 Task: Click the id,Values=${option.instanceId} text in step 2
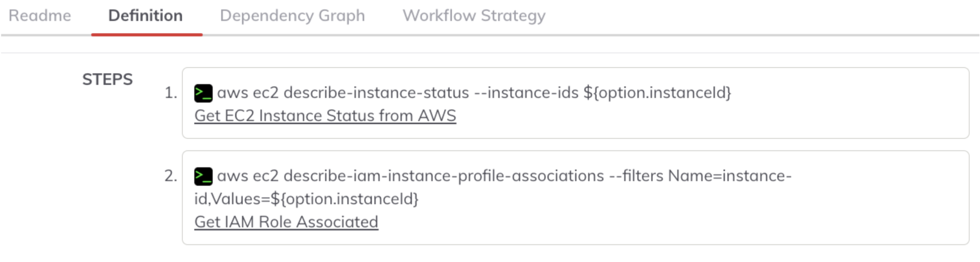point(306,199)
